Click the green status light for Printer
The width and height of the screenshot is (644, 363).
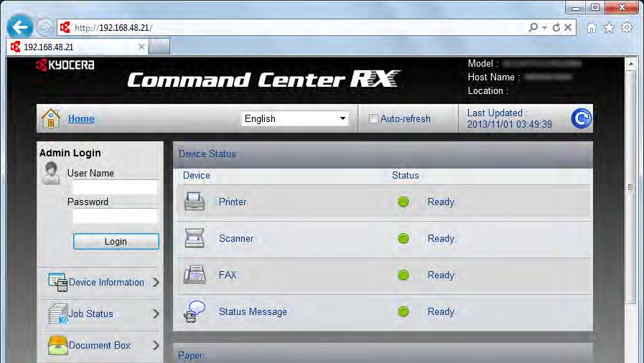(x=403, y=202)
